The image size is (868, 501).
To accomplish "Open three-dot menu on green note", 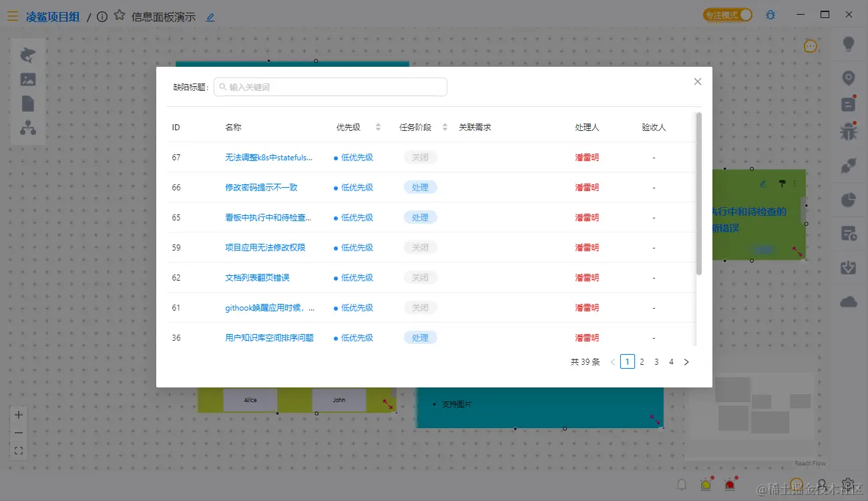I will (795, 183).
